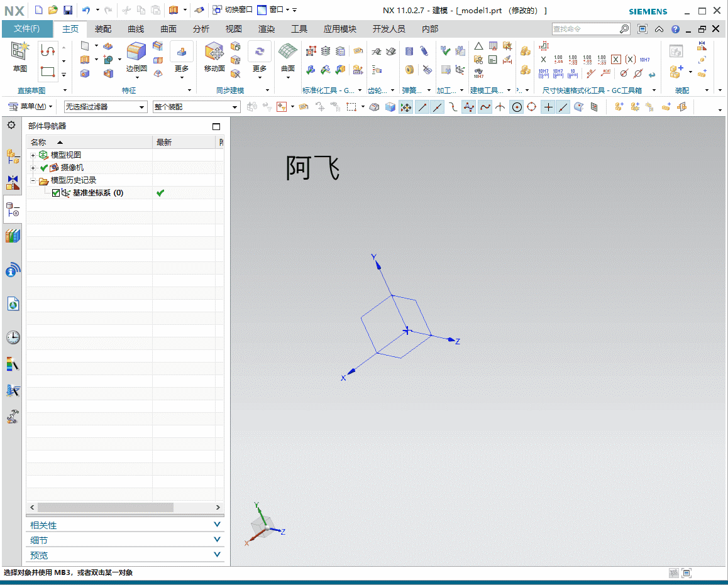The image size is (728, 585).
Task: Maximize the 部件导航器 panel
Action: (x=216, y=126)
